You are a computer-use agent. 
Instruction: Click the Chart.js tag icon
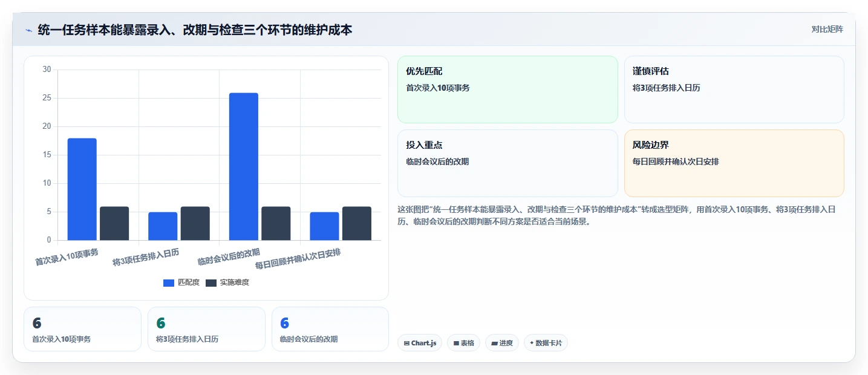pyautogui.click(x=406, y=343)
